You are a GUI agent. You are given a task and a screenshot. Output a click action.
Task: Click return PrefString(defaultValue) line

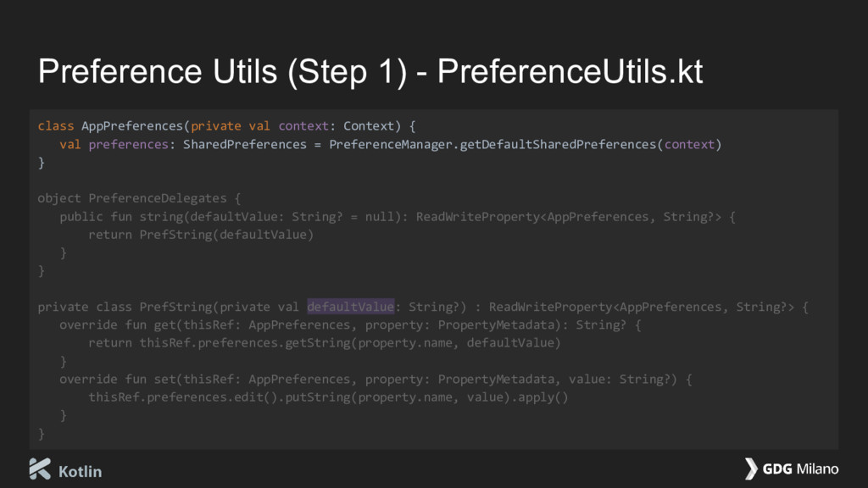click(x=201, y=235)
